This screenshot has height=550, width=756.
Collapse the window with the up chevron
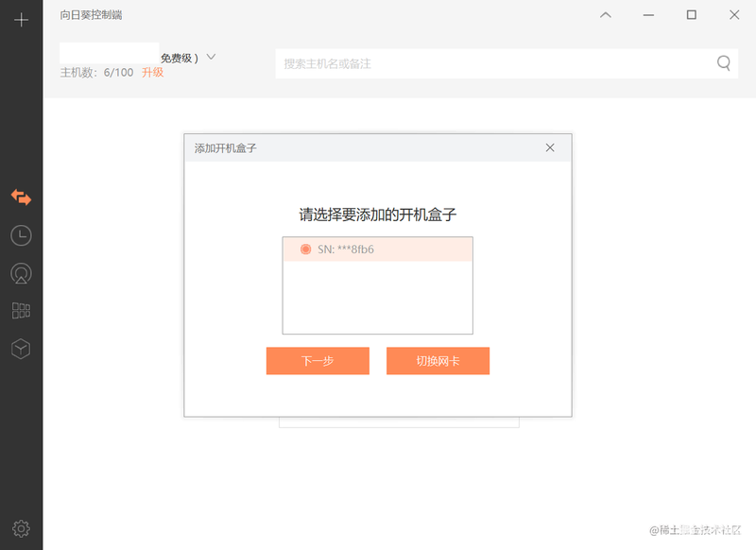tap(606, 15)
